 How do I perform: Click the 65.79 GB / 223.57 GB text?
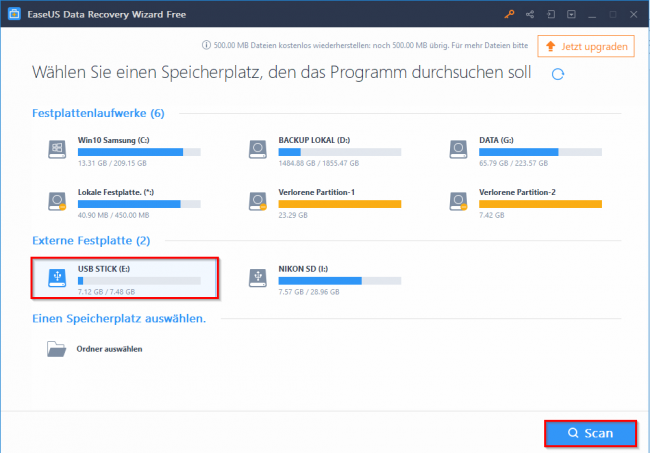514,163
